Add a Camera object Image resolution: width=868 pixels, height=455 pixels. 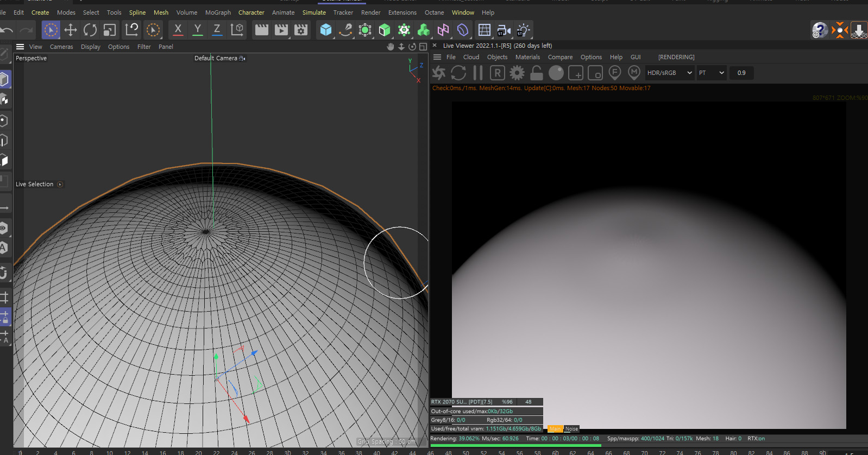click(504, 30)
